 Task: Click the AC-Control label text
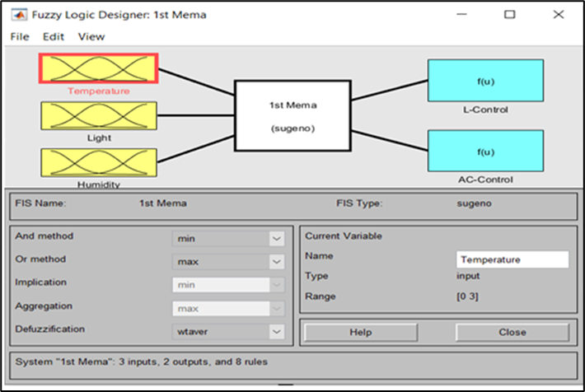(x=485, y=180)
